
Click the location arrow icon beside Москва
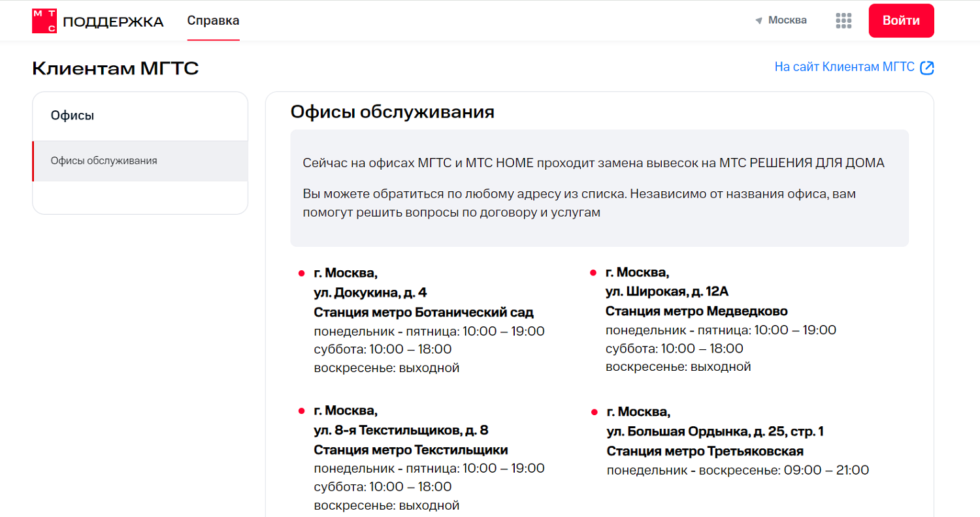coord(759,21)
